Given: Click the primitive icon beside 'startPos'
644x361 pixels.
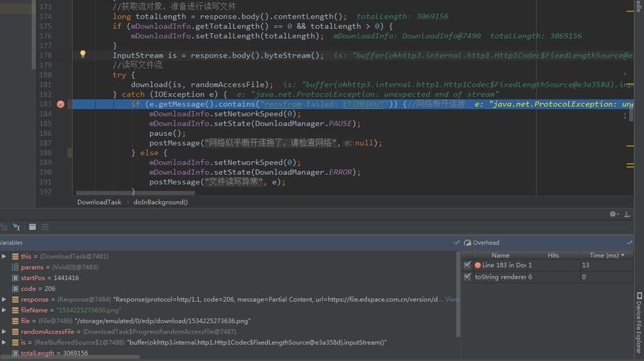Looking at the screenshot, I should [15, 278].
